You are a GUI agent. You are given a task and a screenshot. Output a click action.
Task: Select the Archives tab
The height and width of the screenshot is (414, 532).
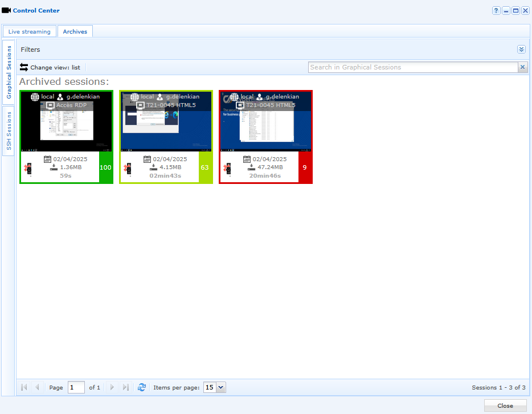tap(75, 31)
